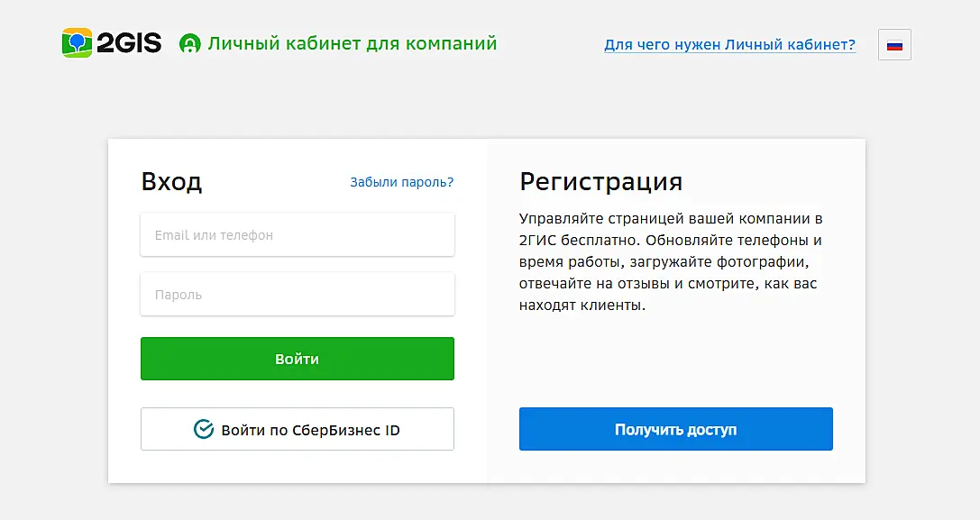980x520 pixels.
Task: Click the SberBusiness checkmark icon
Action: coord(204,430)
